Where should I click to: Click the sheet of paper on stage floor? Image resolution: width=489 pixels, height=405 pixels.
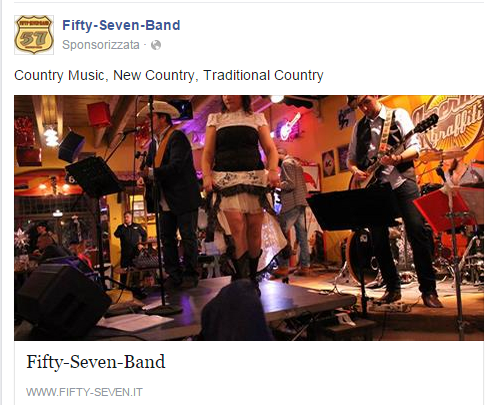coord(135,322)
